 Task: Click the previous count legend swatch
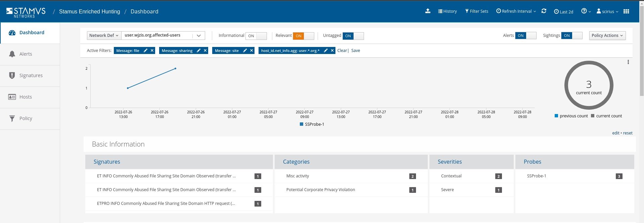[x=556, y=116]
